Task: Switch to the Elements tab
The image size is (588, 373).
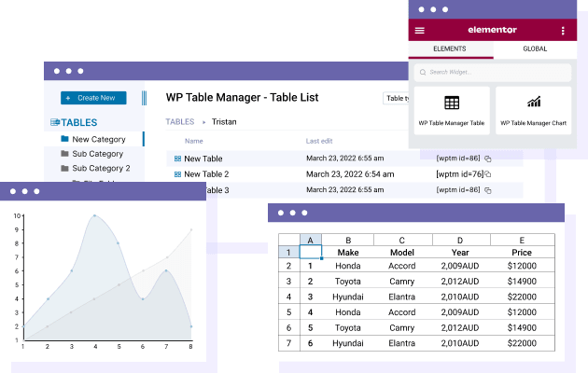Action: (x=451, y=48)
